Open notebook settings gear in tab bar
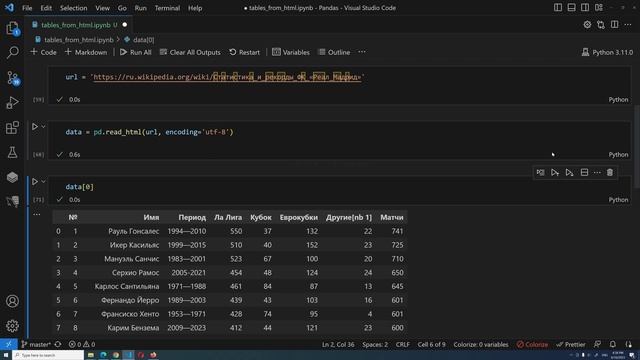Viewport: 640px width, 360px height. tap(587, 25)
